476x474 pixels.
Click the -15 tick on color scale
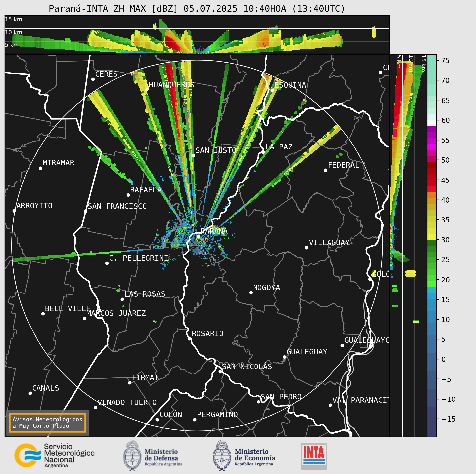click(x=448, y=419)
